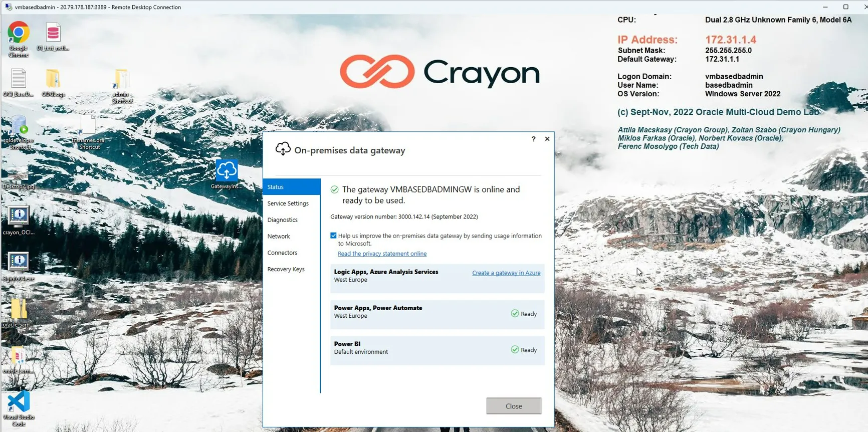Click the 'On-premises data gateway' dialog title

350,150
